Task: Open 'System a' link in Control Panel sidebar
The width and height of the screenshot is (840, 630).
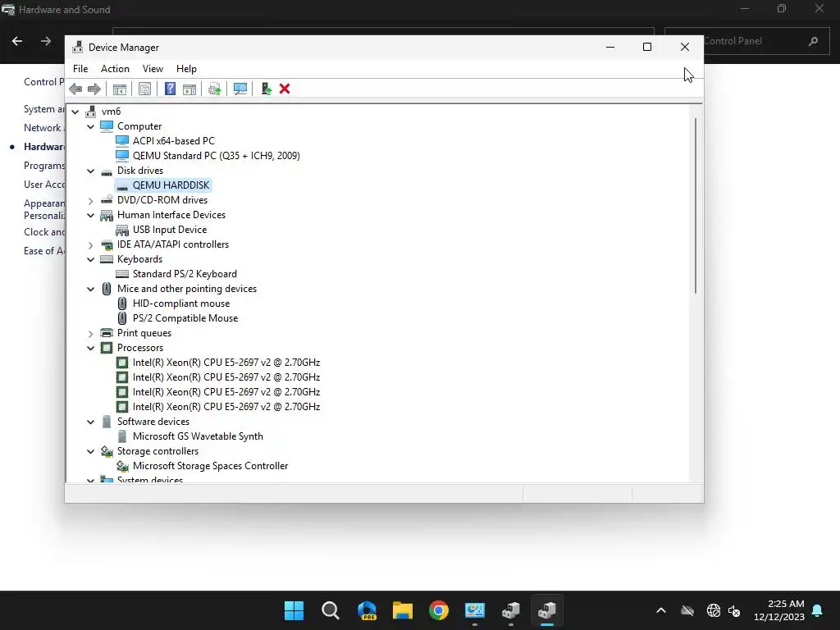Action: (x=44, y=109)
